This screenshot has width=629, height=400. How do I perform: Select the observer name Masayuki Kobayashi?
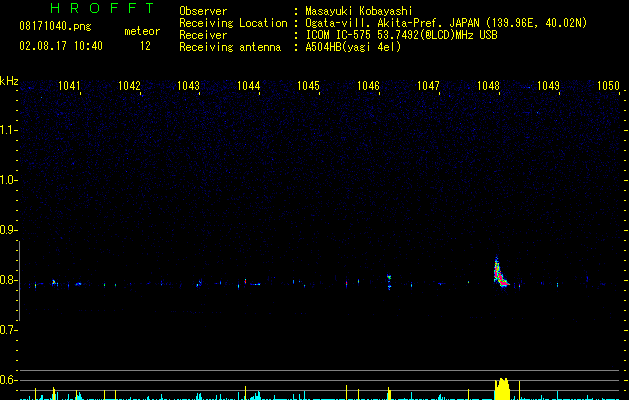click(359, 11)
